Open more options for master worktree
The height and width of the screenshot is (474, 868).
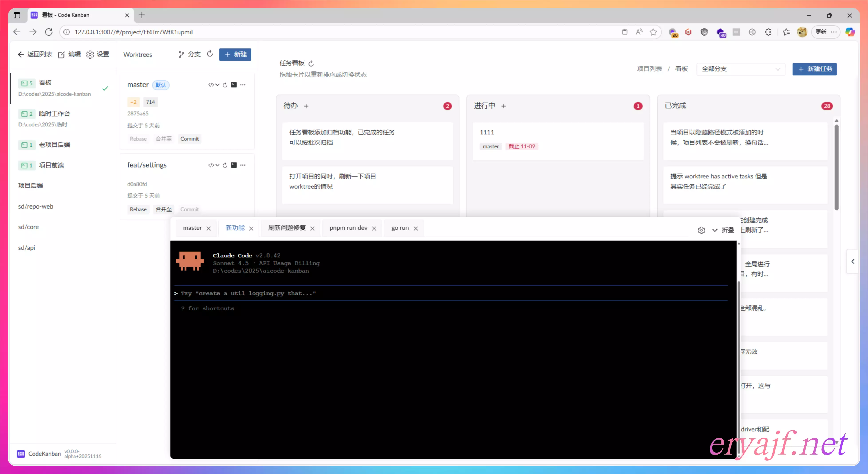[x=243, y=85]
